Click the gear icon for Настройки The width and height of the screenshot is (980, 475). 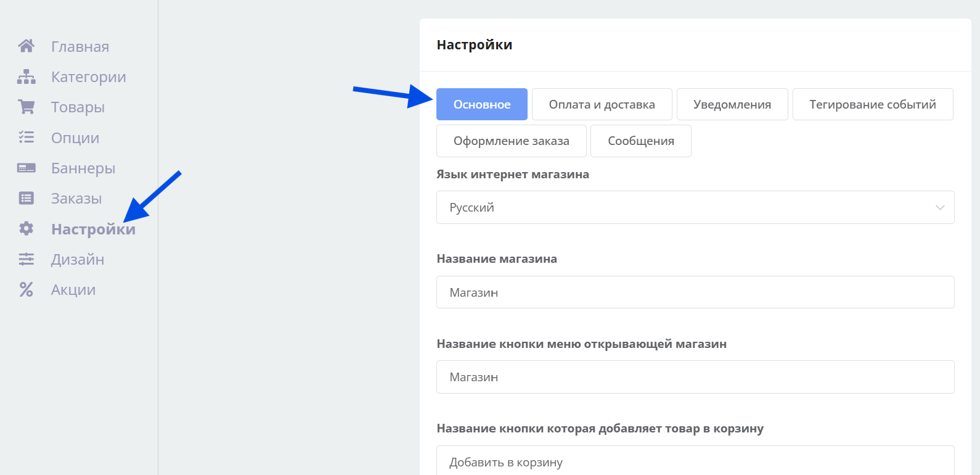[26, 229]
